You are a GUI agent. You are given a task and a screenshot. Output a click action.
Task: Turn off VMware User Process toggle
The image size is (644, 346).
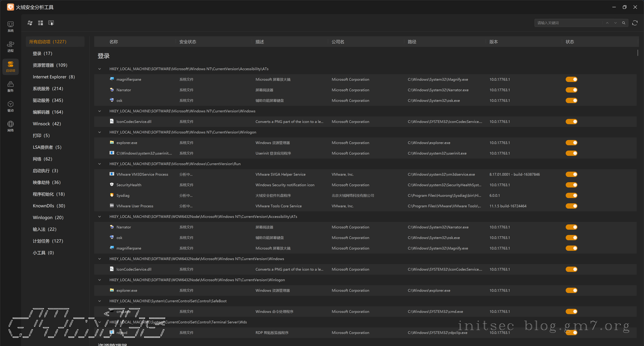(x=571, y=206)
